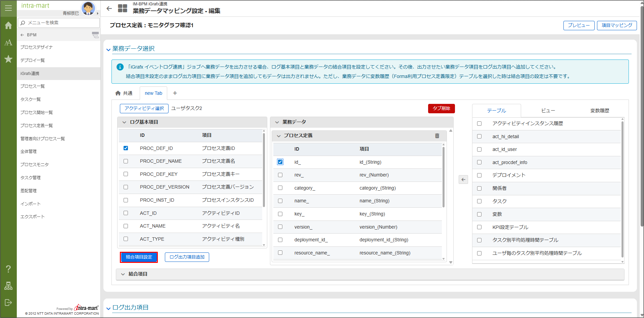Click the 結合項目設定 button
Screen dimensions: 644x318
click(x=139, y=257)
